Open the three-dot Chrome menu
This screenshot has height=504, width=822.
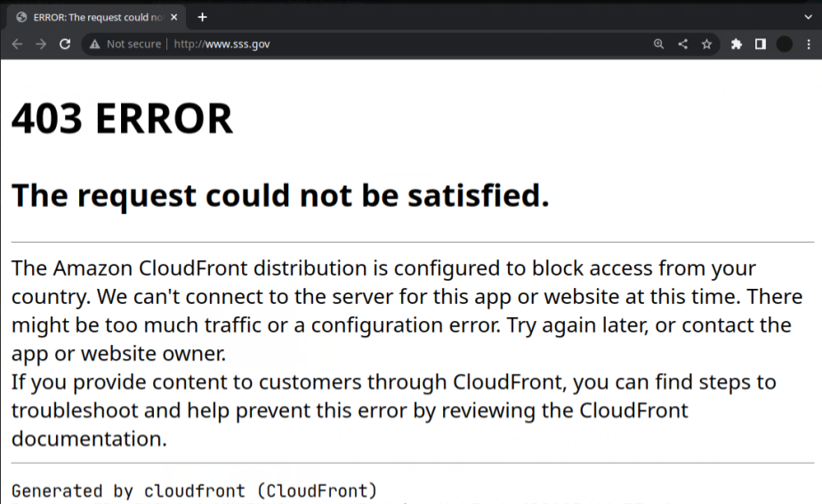tap(809, 44)
